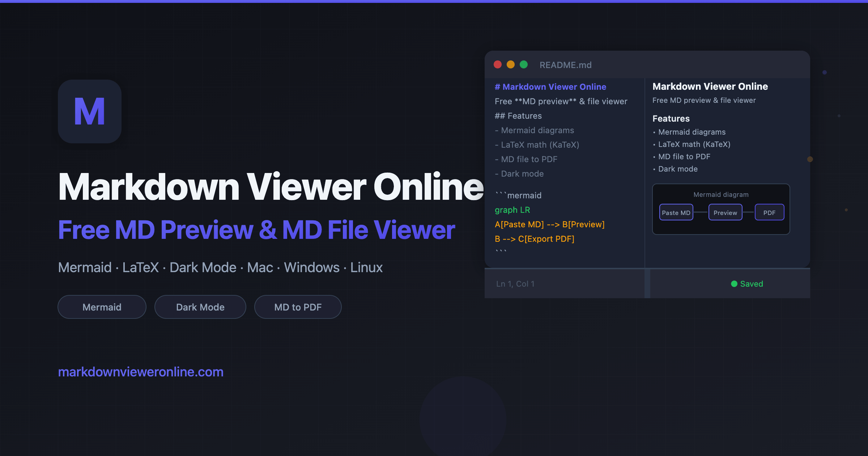Viewport: 868px width, 456px height.
Task: Click the Paste MD diagram node
Action: (676, 212)
